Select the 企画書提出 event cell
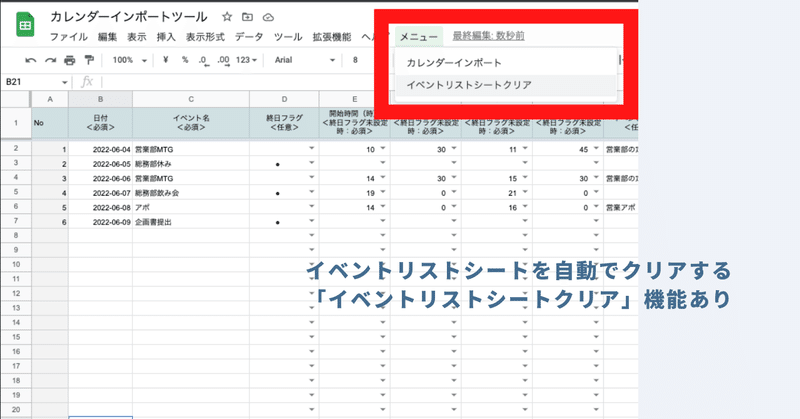 point(191,222)
